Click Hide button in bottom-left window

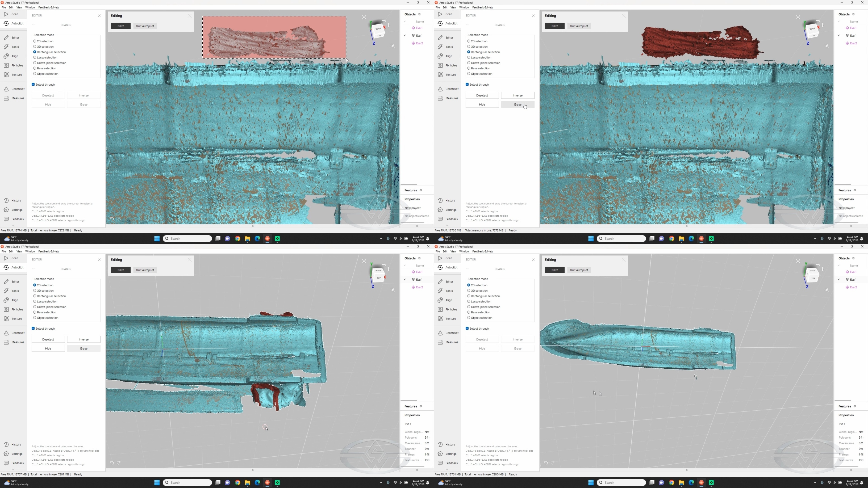(48, 348)
